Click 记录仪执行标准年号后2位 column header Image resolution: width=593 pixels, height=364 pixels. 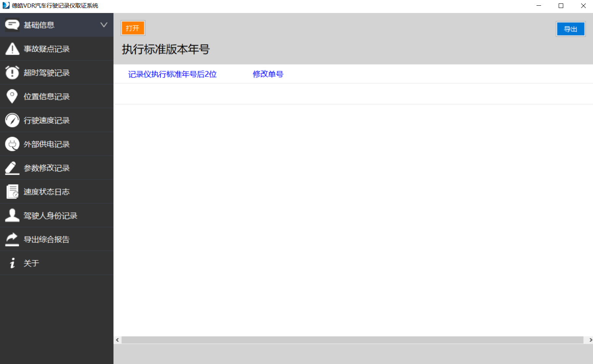pyautogui.click(x=172, y=74)
